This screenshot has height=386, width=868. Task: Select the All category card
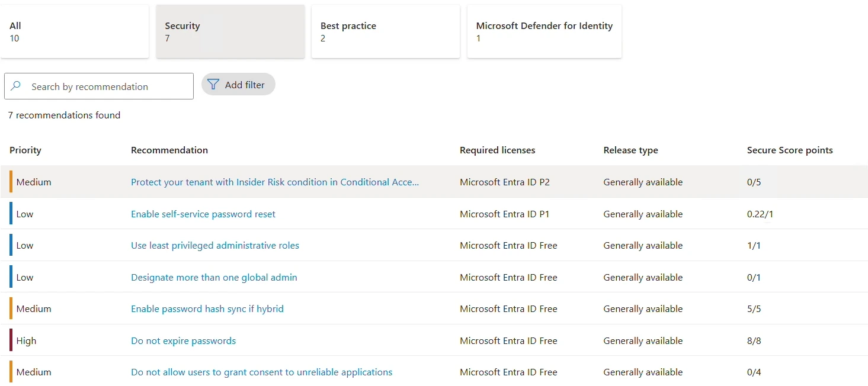pyautogui.click(x=75, y=31)
